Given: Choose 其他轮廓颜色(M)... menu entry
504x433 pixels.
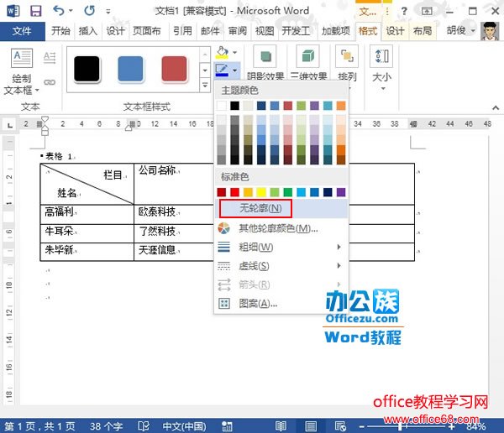Looking at the screenshot, I should (281, 228).
